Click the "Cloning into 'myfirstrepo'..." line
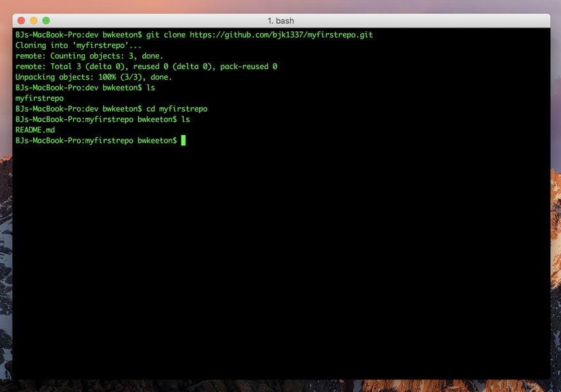The image size is (561, 392). point(78,45)
